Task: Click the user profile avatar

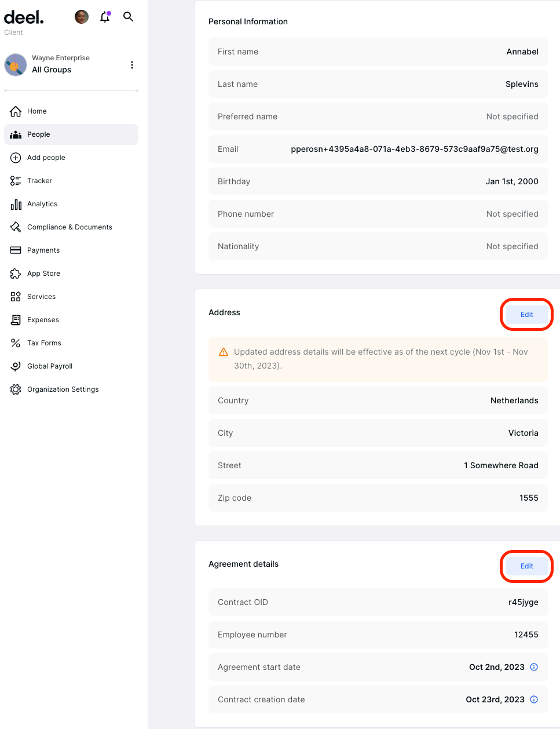Action: (x=82, y=17)
